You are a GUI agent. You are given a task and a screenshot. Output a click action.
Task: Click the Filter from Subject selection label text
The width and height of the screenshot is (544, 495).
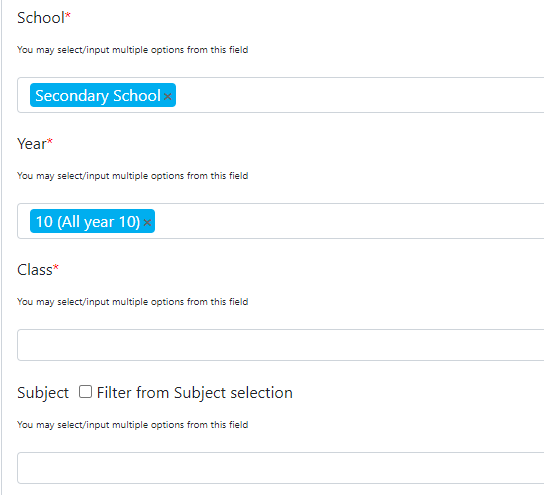[x=195, y=393]
